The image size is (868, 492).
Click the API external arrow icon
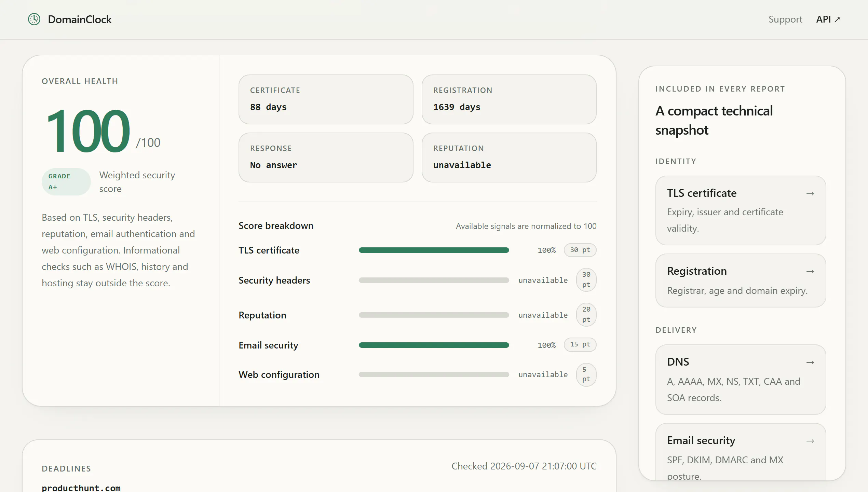tap(837, 20)
